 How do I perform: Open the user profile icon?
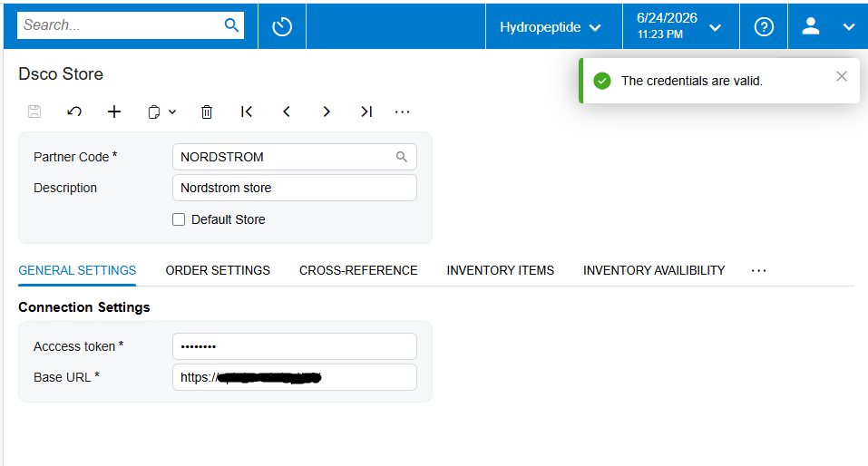coord(811,26)
